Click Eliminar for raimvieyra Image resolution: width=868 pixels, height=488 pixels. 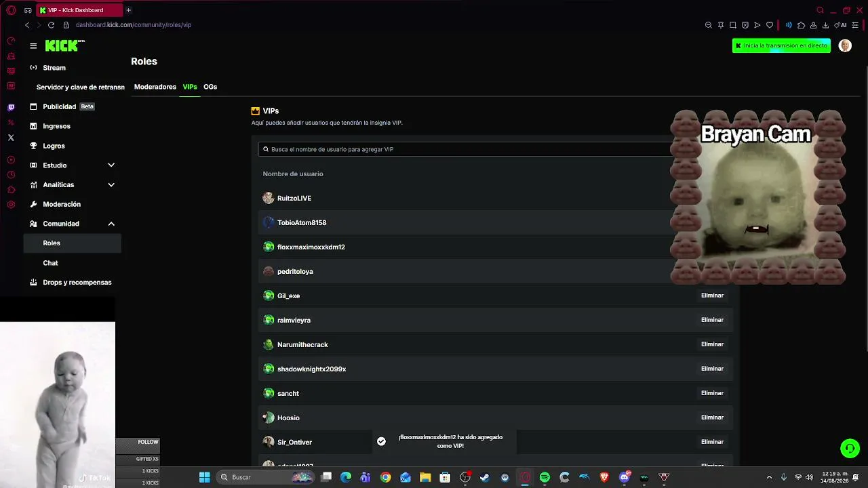pos(712,320)
